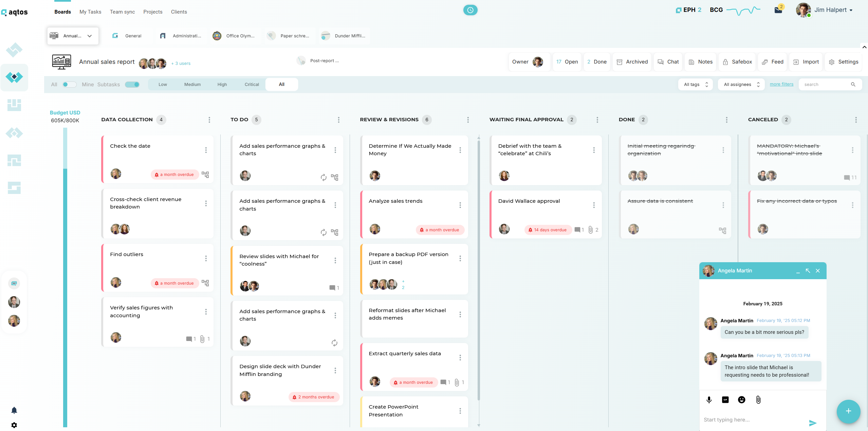Open the Safebox button

(737, 62)
